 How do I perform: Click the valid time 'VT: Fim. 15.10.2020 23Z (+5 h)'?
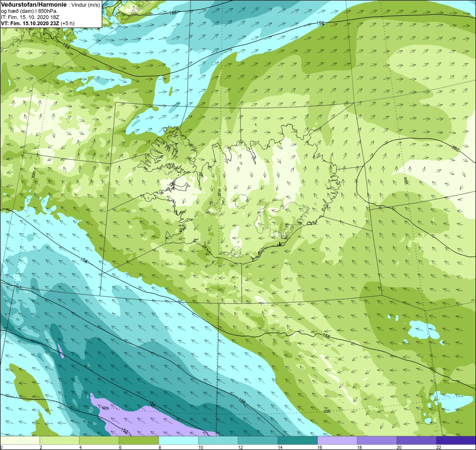(38, 23)
